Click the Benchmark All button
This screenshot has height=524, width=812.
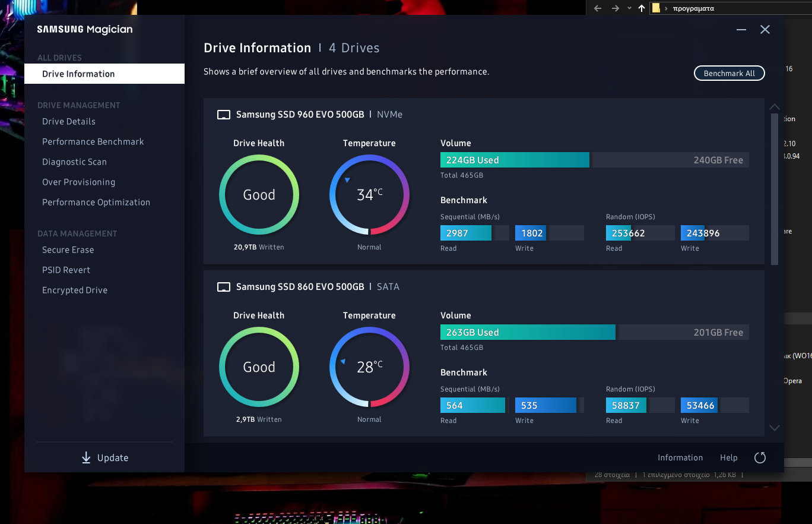tap(729, 73)
